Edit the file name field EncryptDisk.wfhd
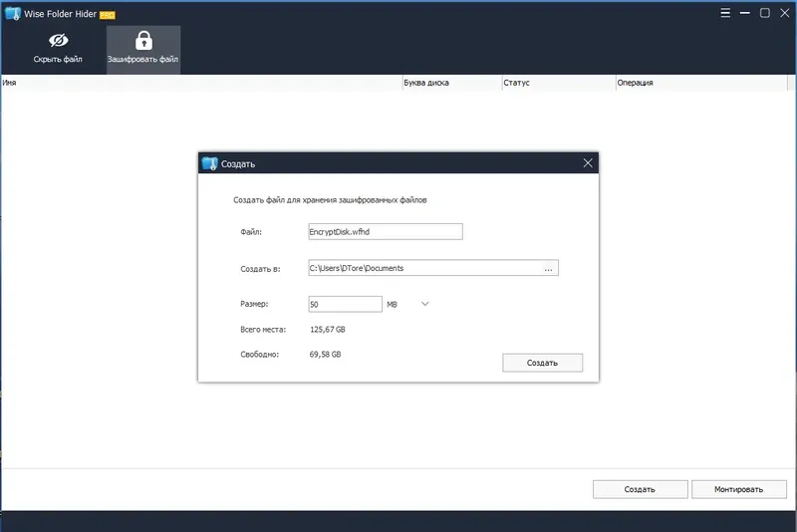Image resolution: width=797 pixels, height=532 pixels. coord(386,232)
